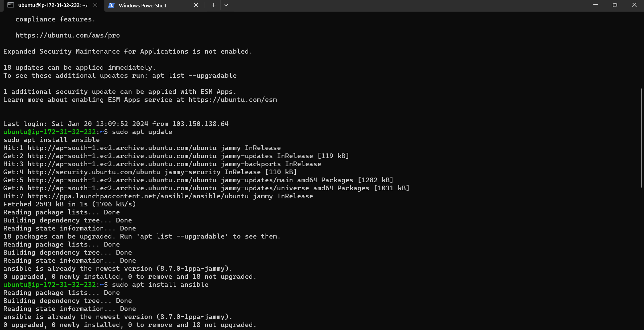Click the 'Fetched 2543 kB' output line
Image resolution: width=644 pixels, height=330 pixels.
(69, 204)
